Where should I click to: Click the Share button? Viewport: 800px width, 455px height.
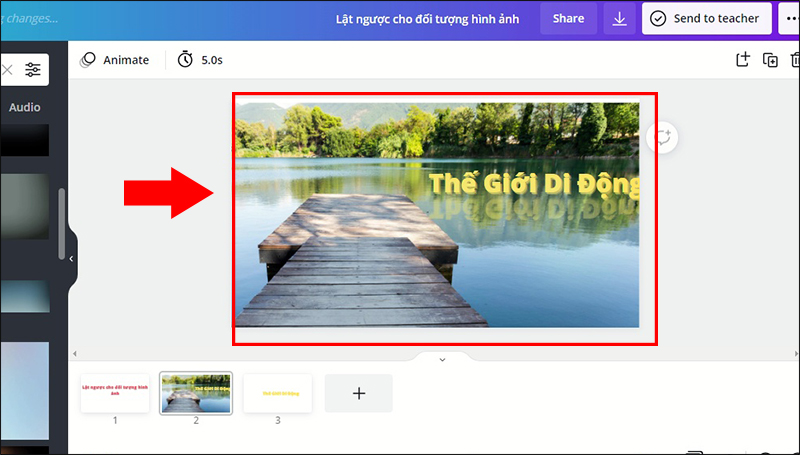568,18
